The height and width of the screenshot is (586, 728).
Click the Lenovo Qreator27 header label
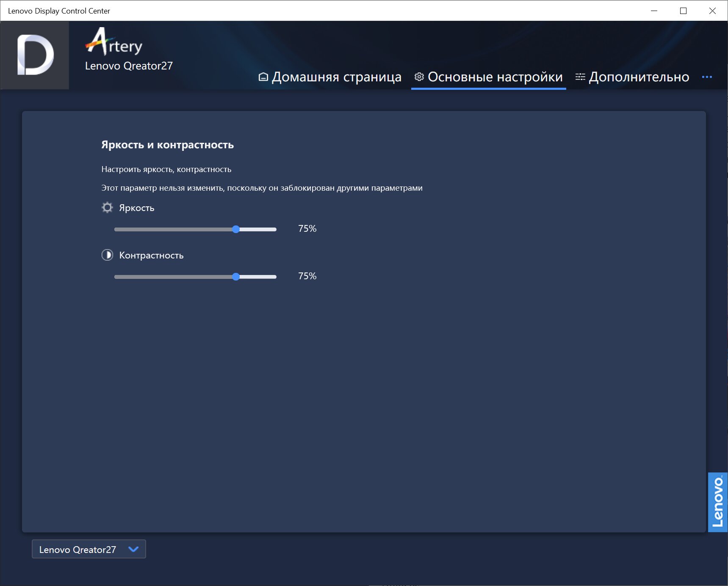pyautogui.click(x=129, y=66)
